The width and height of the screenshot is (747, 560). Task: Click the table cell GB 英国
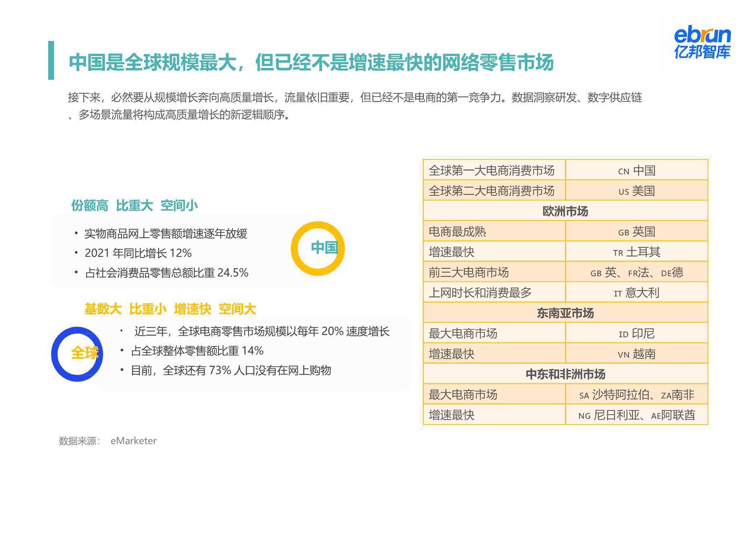point(637,231)
